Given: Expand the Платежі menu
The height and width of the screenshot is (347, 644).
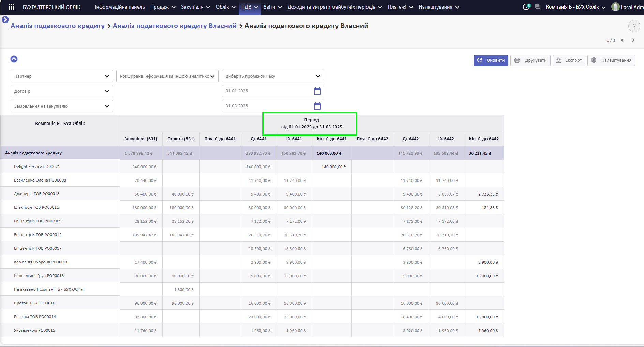Looking at the screenshot, I should click(x=400, y=7).
